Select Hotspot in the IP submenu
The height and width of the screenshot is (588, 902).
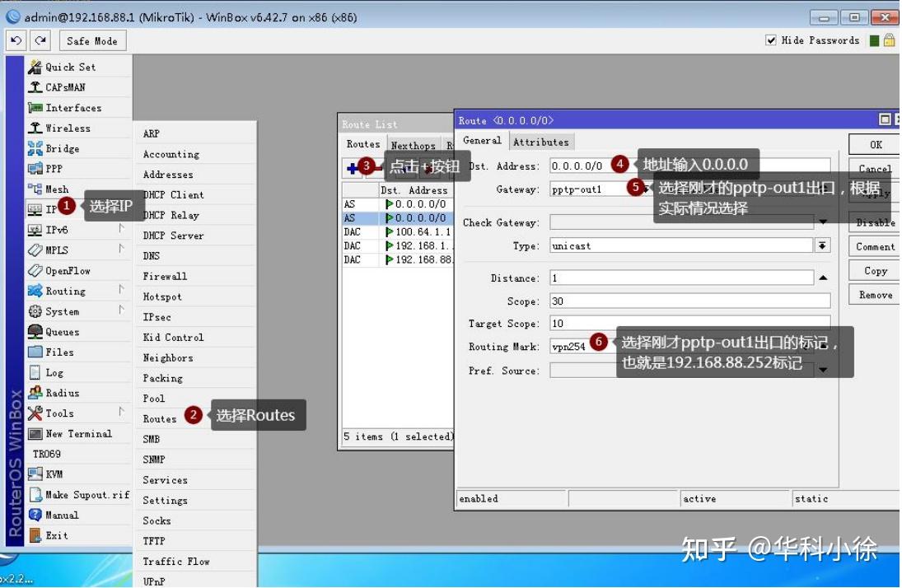pyautogui.click(x=161, y=296)
